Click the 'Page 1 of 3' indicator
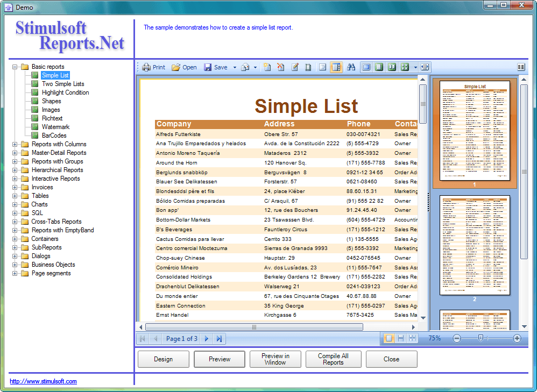This screenshot has width=537, height=392. 182,339
